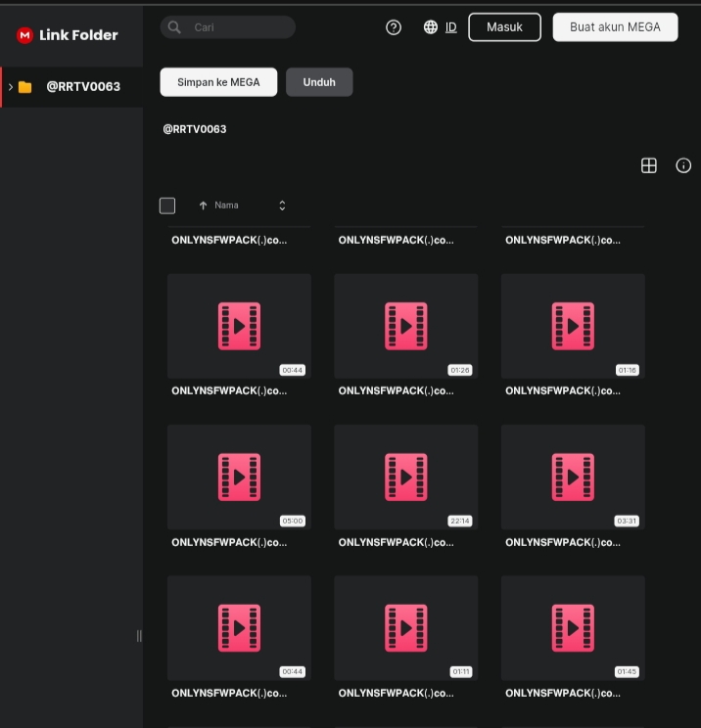Click the up arrow beside Nama
The image size is (701, 728).
click(203, 205)
